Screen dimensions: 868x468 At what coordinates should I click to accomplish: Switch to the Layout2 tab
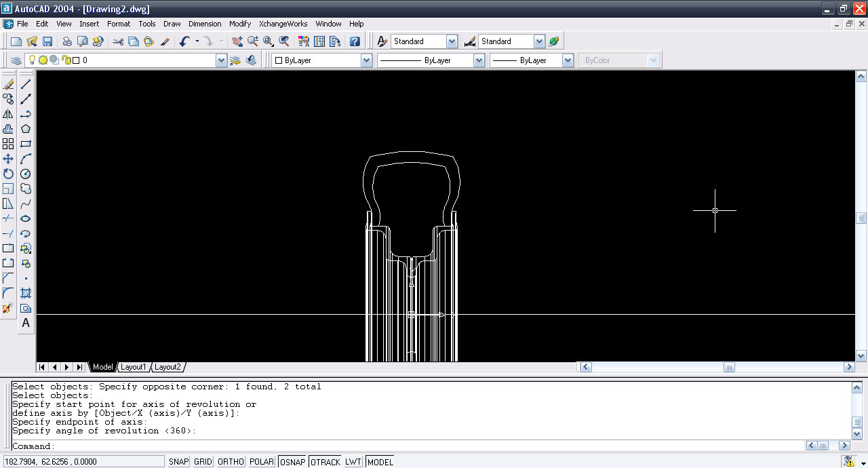coord(167,367)
